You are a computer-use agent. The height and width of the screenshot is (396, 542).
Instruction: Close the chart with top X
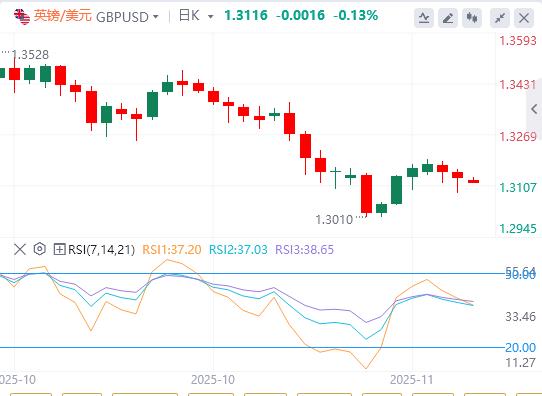pyautogui.click(x=524, y=18)
